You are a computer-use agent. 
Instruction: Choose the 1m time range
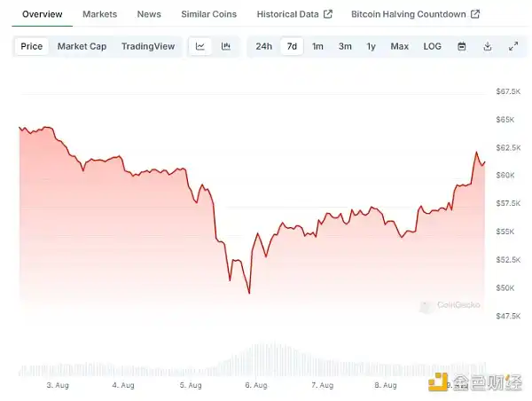(317, 46)
